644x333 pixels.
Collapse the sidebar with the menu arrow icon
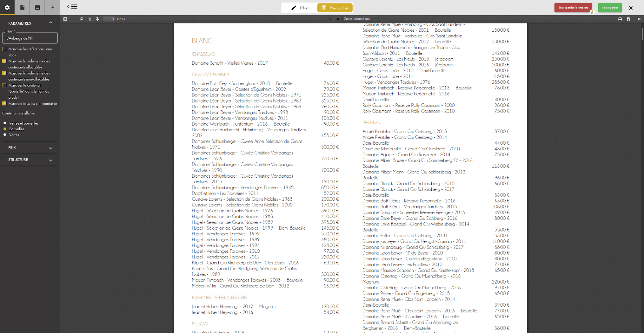click(72, 7)
